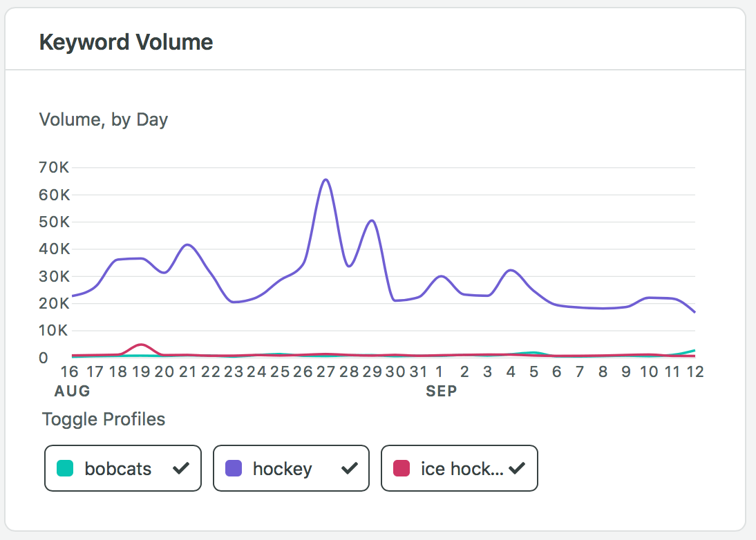Select the 12 date label at chart end
Image resolution: width=756 pixels, height=540 pixels.
pyautogui.click(x=694, y=372)
